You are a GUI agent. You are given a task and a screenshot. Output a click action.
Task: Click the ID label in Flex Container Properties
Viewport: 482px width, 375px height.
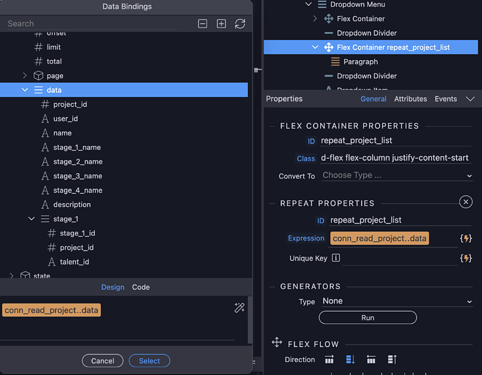tap(311, 141)
